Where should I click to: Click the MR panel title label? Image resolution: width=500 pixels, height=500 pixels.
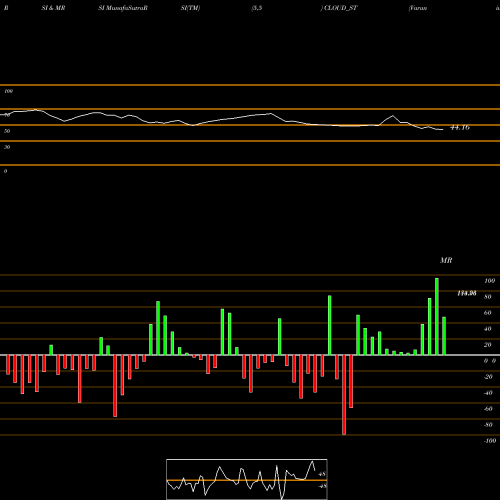point(446,260)
